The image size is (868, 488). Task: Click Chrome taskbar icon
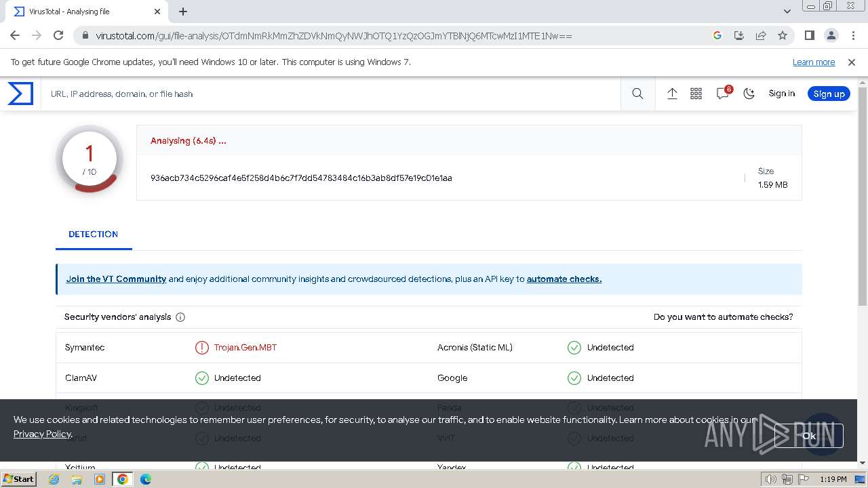(123, 479)
